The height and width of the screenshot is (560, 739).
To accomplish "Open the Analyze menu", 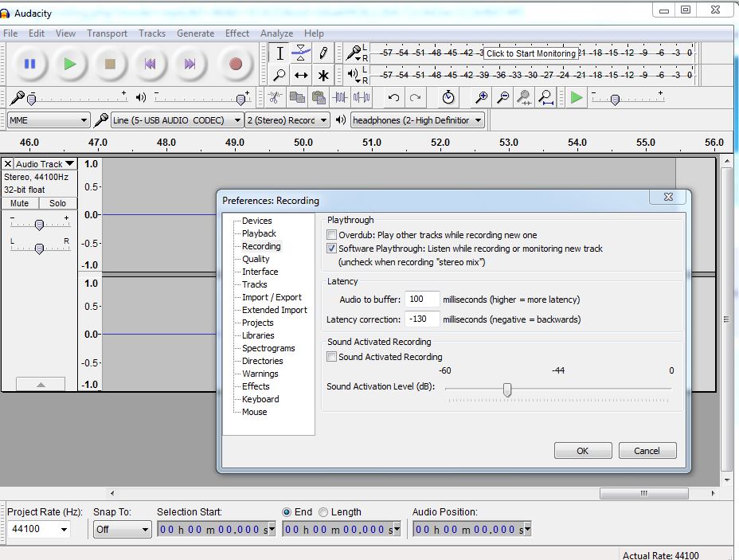I will click(x=276, y=33).
